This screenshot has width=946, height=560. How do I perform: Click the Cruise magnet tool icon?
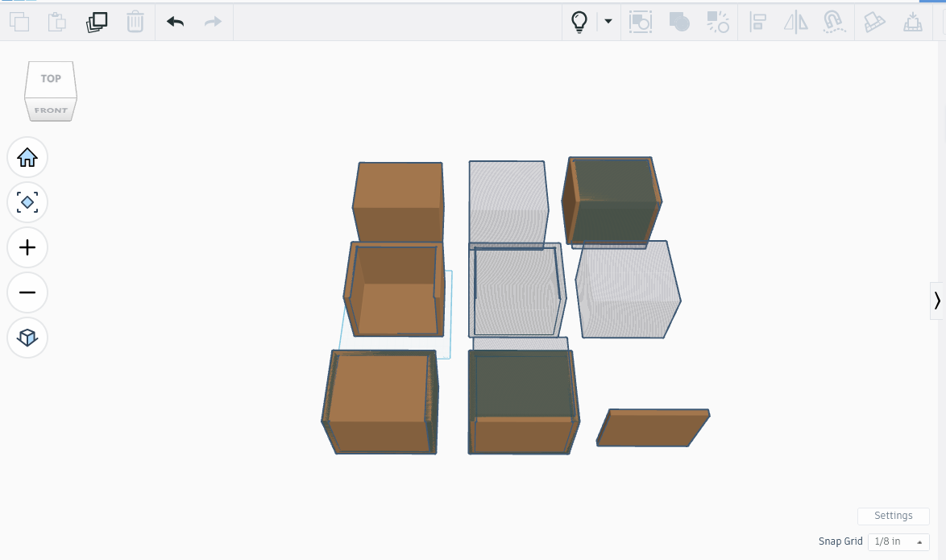coord(834,23)
